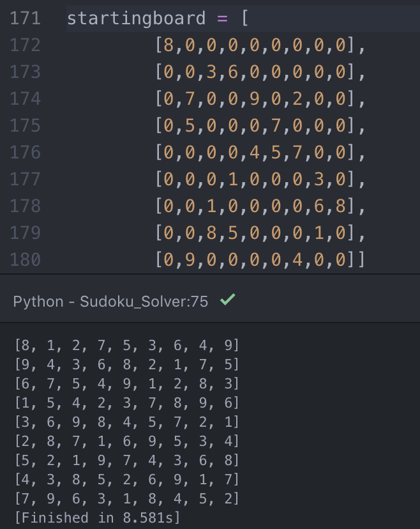
Task: Click the purple equals sign operator
Action: [222, 19]
